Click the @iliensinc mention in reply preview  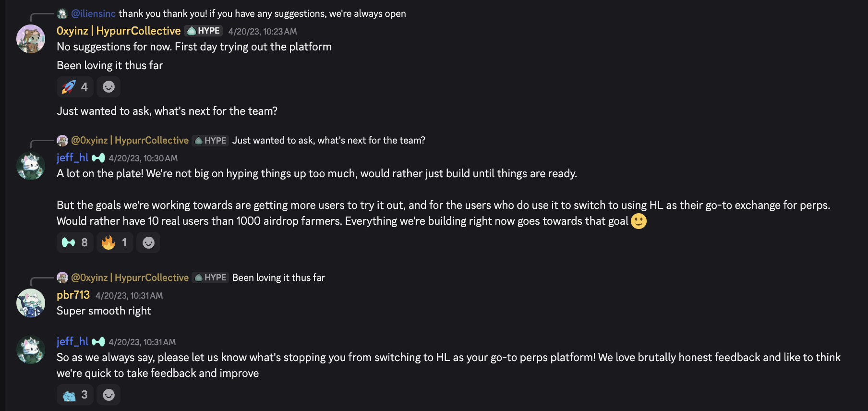point(93,13)
